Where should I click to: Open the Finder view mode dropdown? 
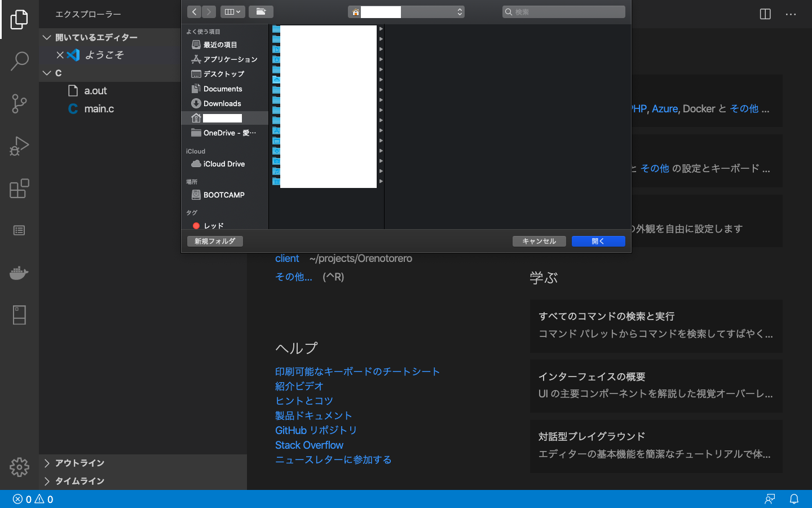(x=233, y=12)
